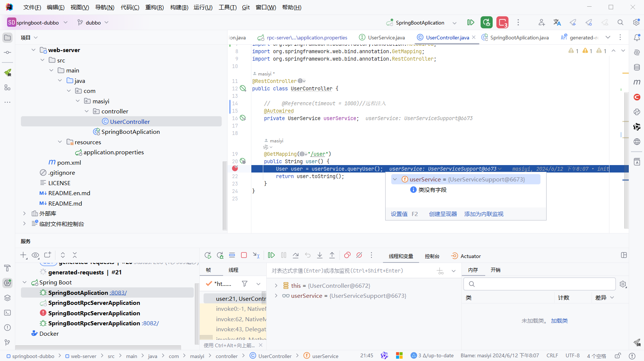644x361 pixels.
Task: Switch to UserService.java tab
Action: coord(382,38)
